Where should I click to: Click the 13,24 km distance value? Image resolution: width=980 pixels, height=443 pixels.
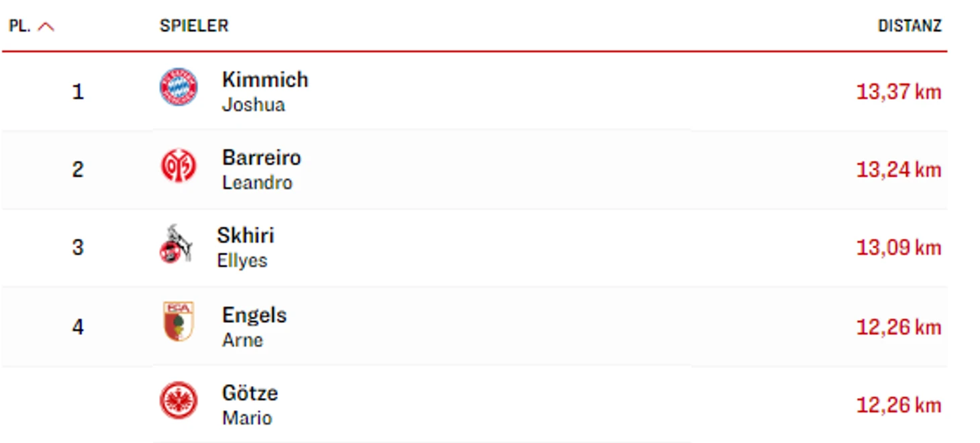[899, 170]
